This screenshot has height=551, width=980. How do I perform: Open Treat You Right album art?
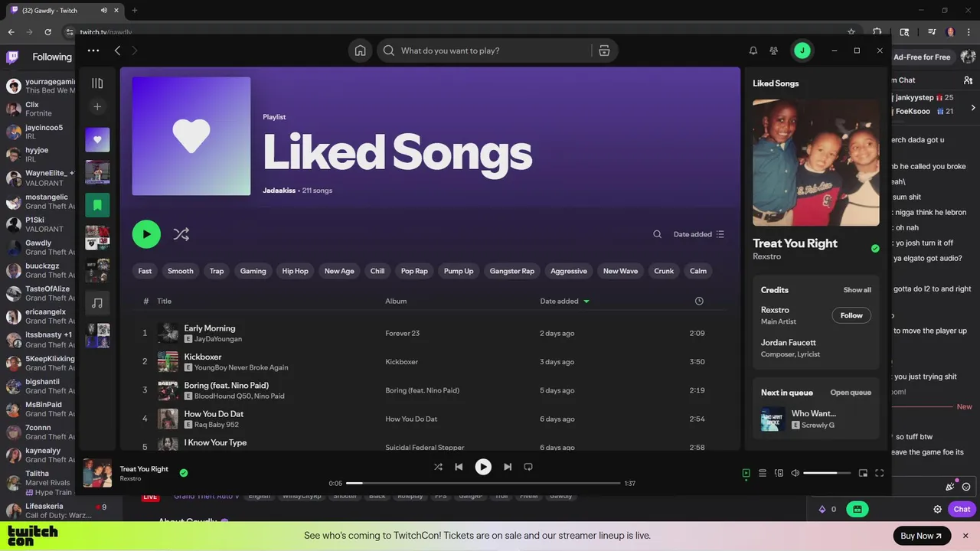(x=816, y=162)
